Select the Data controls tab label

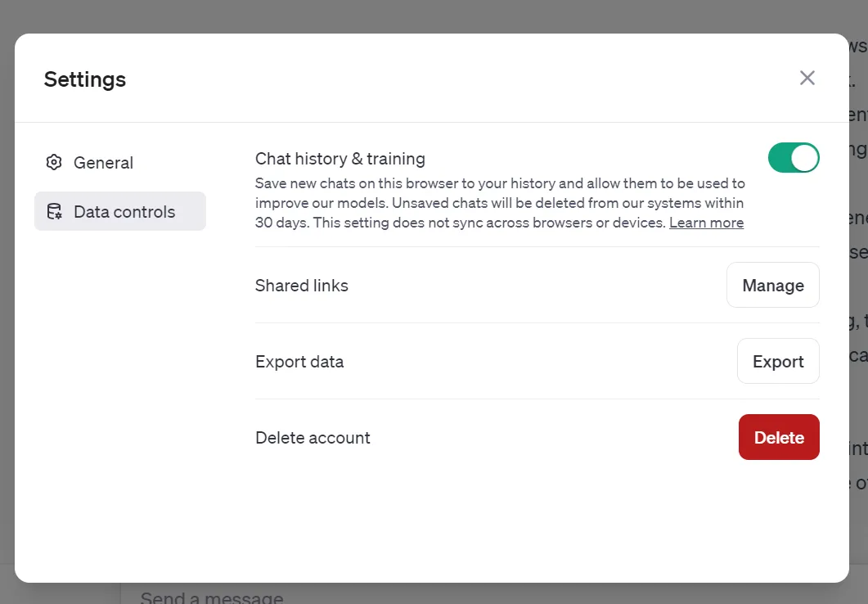[124, 212]
